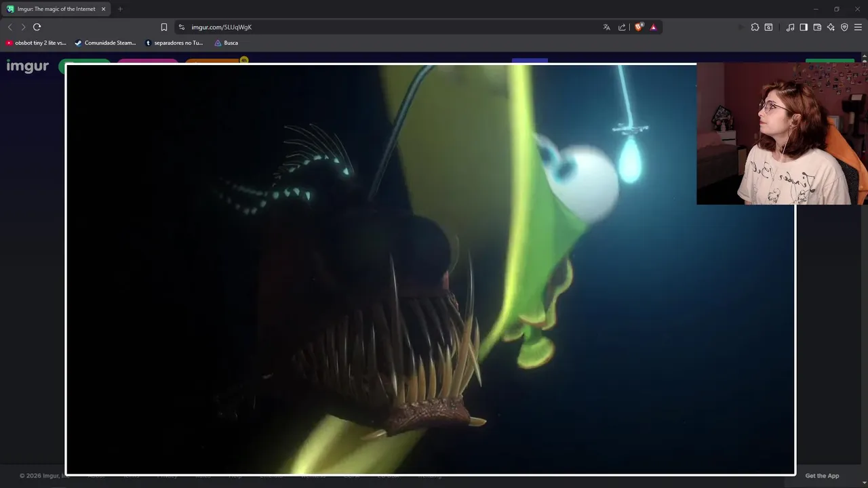The image size is (868, 488).
Task: Open the Brave Shields lion icon
Action: coord(638,27)
